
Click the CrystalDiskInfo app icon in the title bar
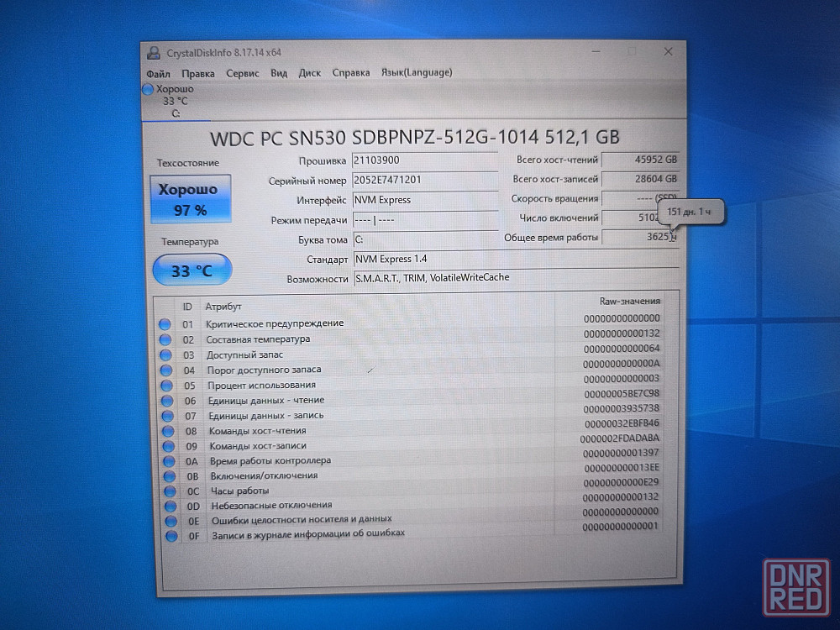[154, 52]
